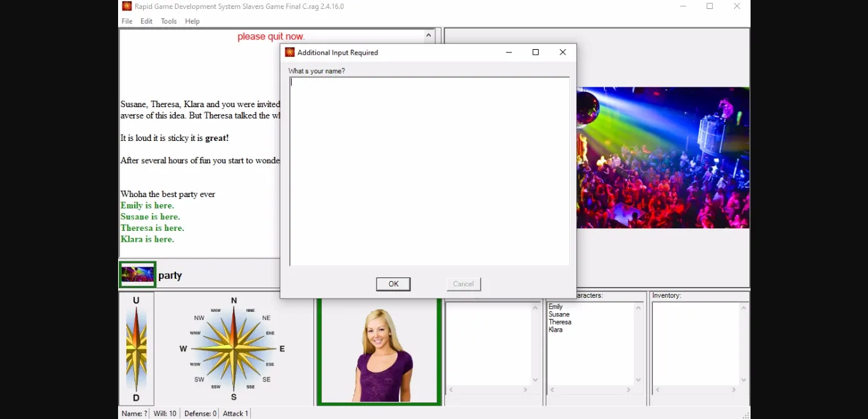Image resolution: width=868 pixels, height=419 pixels.
Task: Select NE on the compass rose
Action: tap(266, 318)
